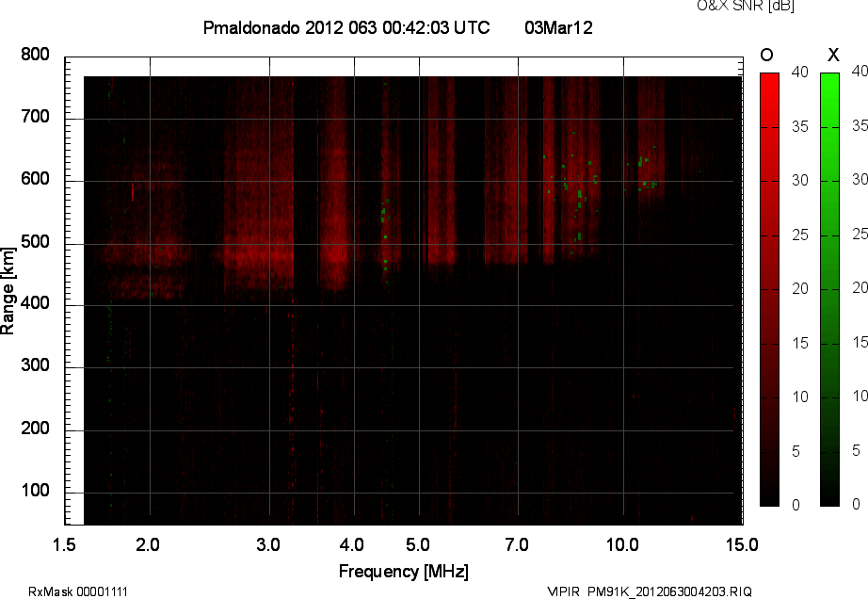Click the 700 range axis label
The image size is (868, 599).
pos(36,117)
